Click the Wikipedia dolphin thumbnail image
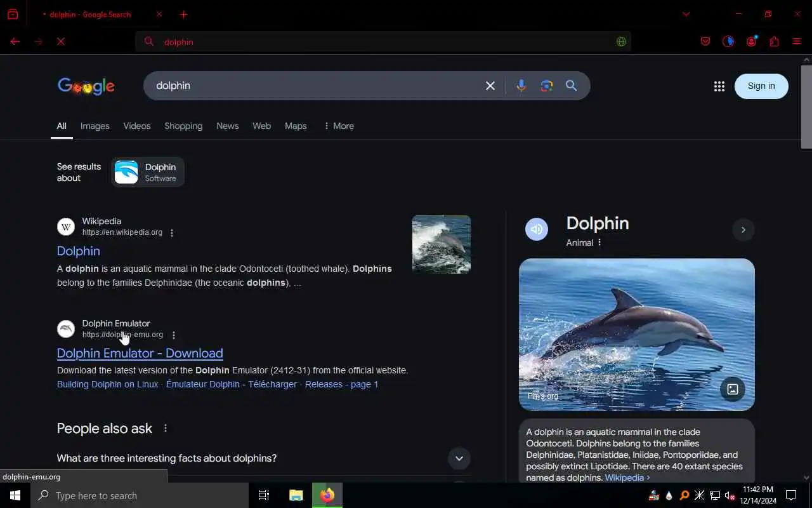Screen dimensions: 812x508 (442, 244)
